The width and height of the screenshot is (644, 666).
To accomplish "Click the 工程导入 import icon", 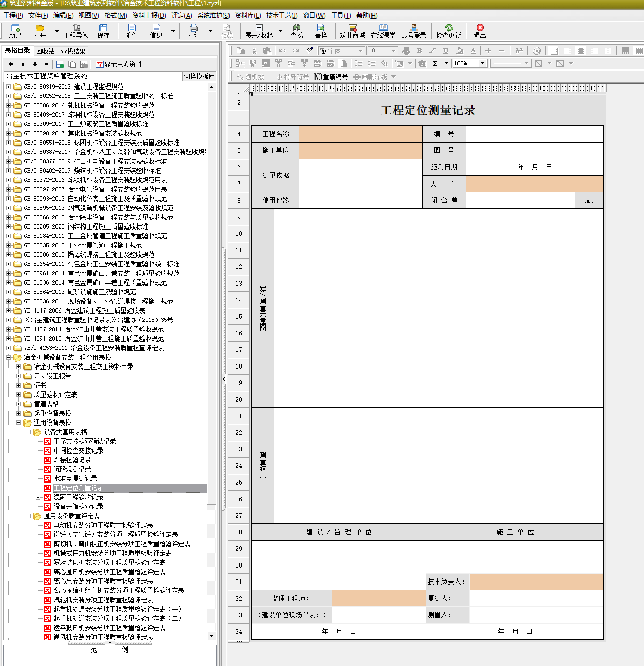I will tap(76, 31).
